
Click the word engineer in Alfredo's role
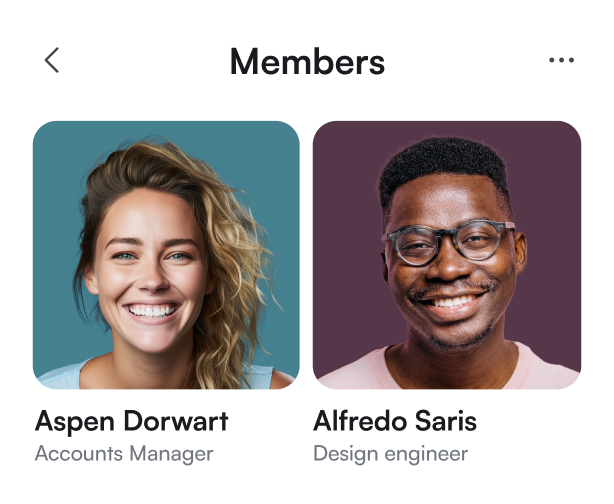coord(426,455)
